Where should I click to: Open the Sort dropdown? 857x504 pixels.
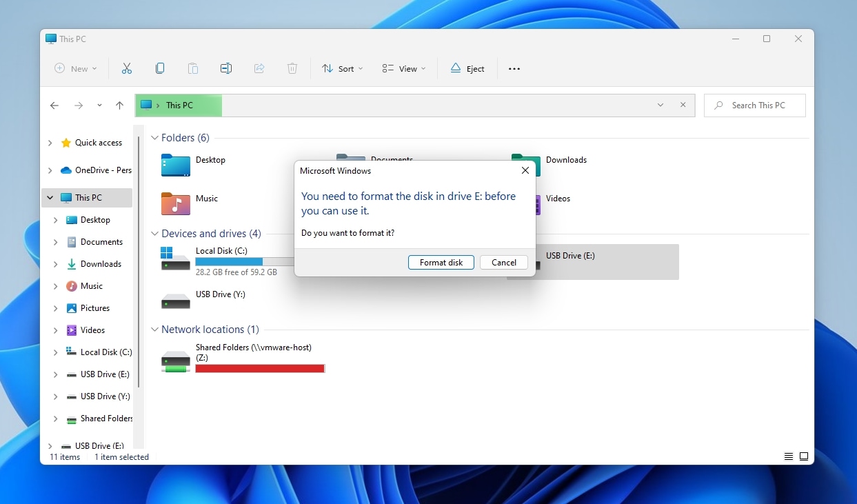tap(342, 68)
